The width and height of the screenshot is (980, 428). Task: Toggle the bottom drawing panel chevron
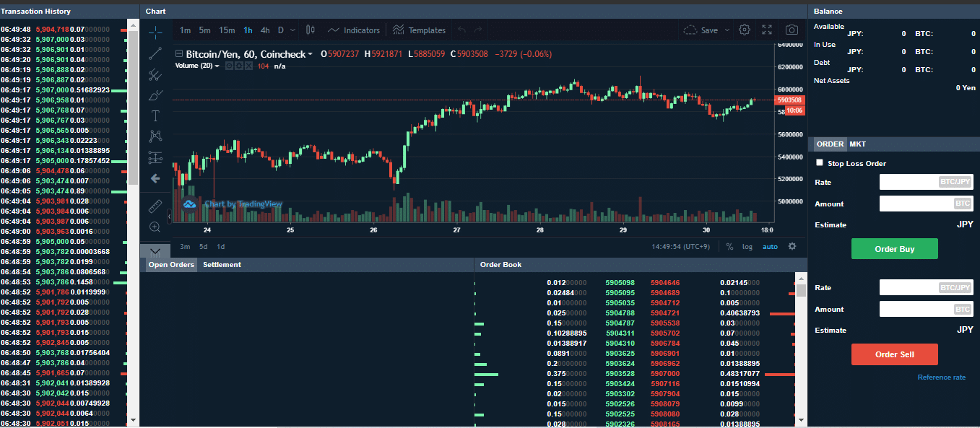click(x=155, y=252)
